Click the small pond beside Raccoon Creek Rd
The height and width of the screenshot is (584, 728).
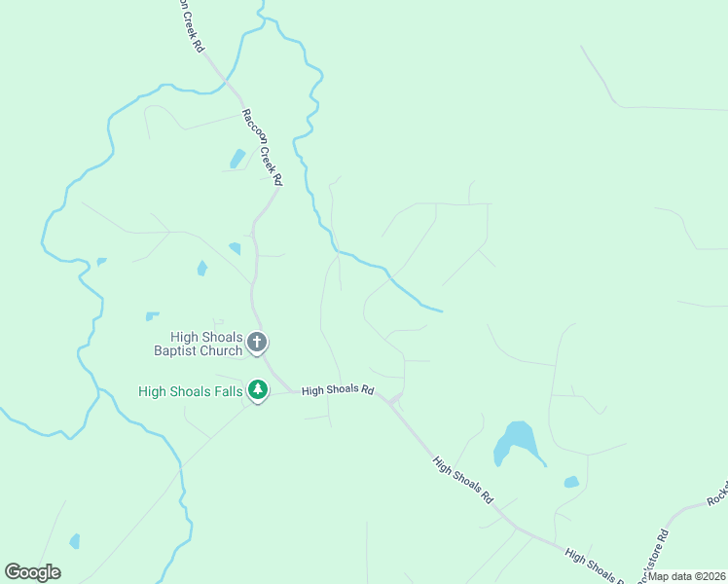point(237,159)
